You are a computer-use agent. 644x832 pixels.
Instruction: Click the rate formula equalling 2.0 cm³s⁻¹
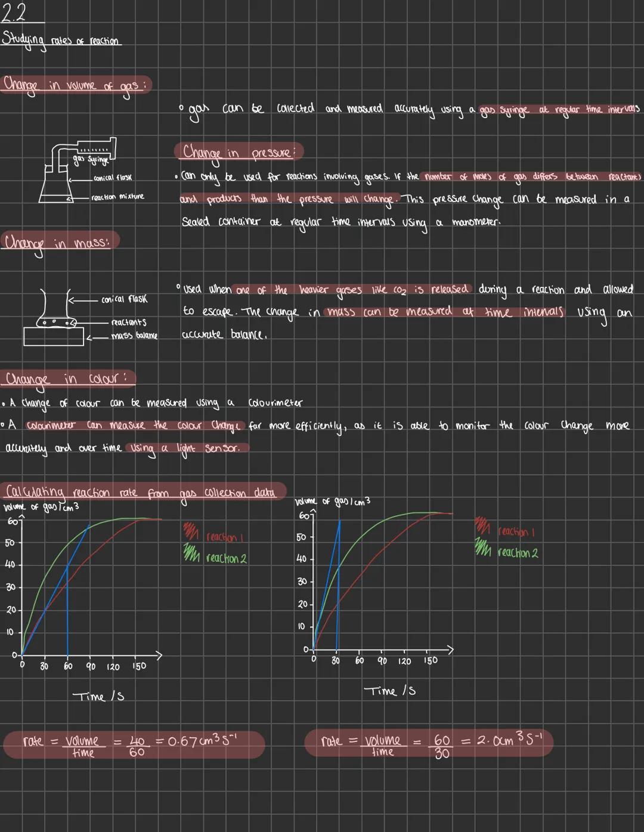point(428,744)
